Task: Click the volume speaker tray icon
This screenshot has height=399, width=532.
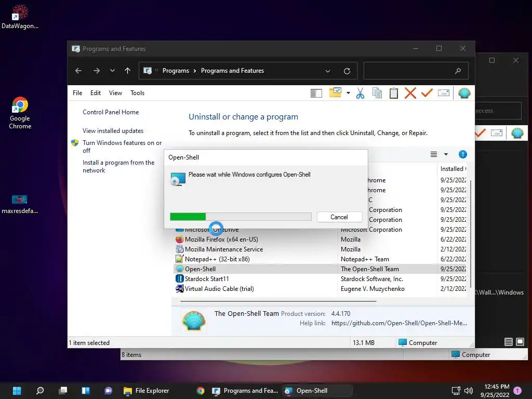Action: pos(469,391)
